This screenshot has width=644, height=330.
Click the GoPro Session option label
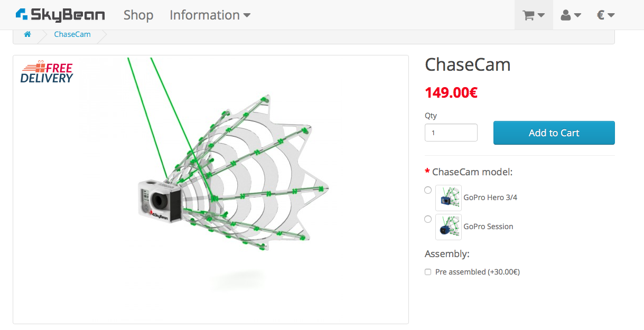click(488, 227)
